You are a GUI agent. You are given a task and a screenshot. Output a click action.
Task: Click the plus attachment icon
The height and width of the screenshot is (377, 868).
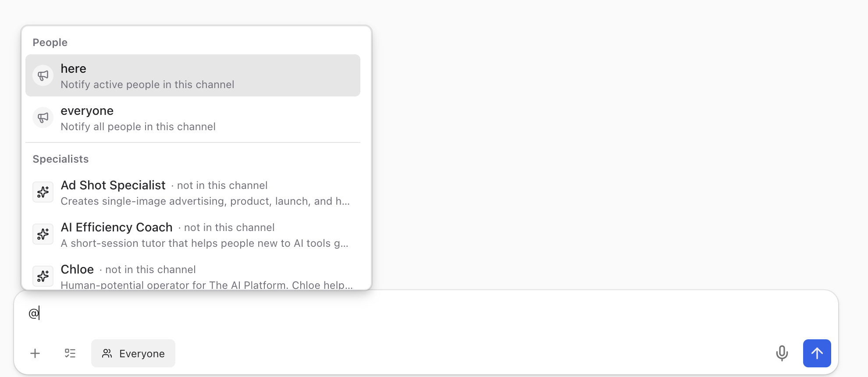tap(35, 353)
